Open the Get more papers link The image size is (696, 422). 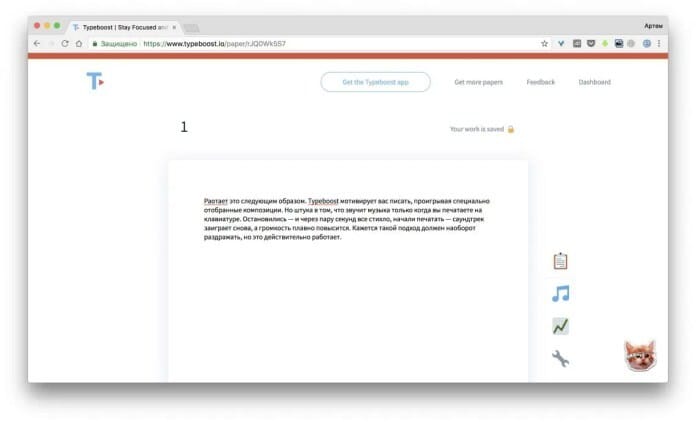478,82
